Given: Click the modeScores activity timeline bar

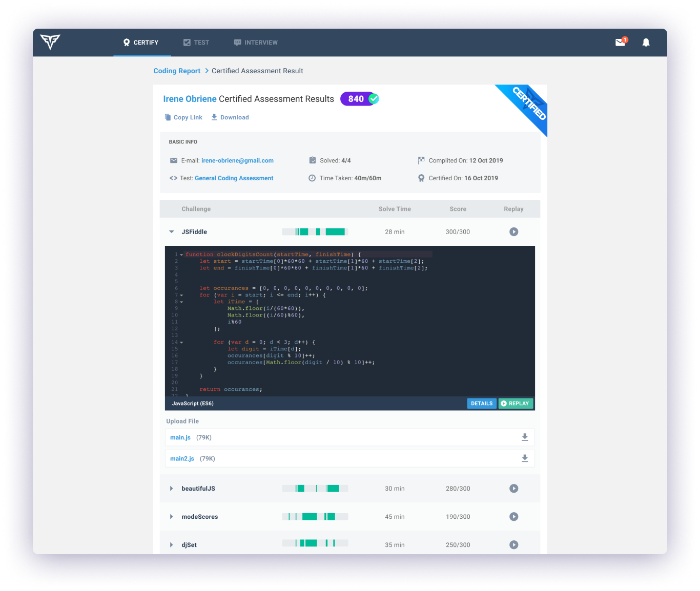Looking at the screenshot, I should pos(315,517).
